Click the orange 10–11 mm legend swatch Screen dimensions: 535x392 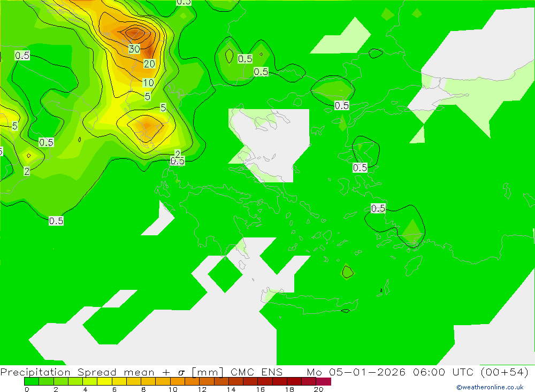(178, 381)
